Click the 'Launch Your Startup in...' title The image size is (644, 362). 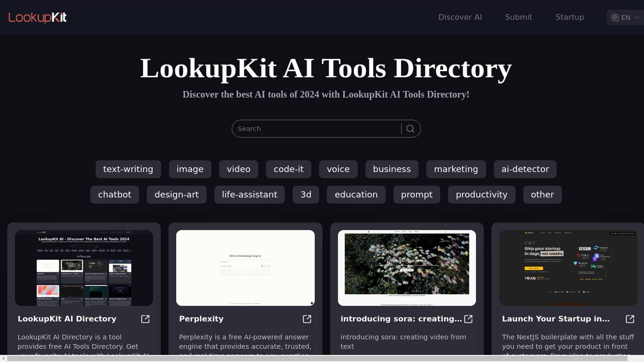point(556,319)
